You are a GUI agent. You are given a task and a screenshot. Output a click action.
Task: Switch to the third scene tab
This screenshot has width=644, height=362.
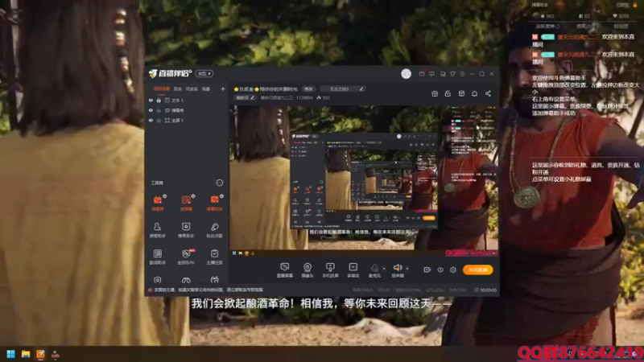tap(192, 88)
